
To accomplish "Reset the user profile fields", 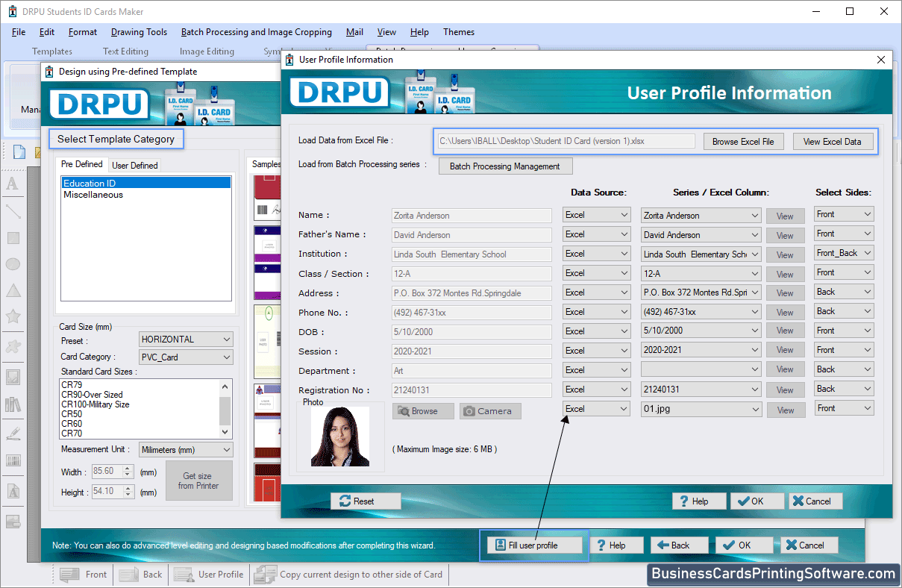I will (x=366, y=501).
